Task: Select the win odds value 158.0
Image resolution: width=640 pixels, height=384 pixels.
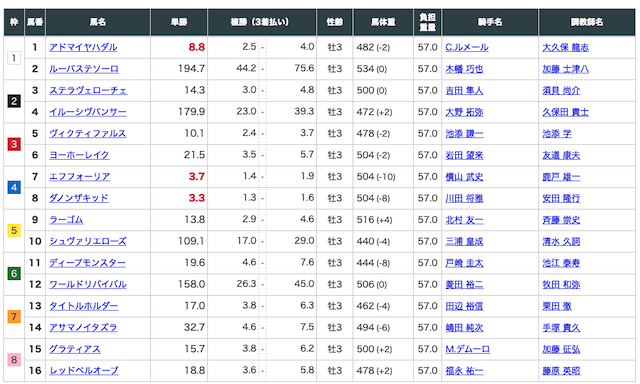Action: [191, 284]
